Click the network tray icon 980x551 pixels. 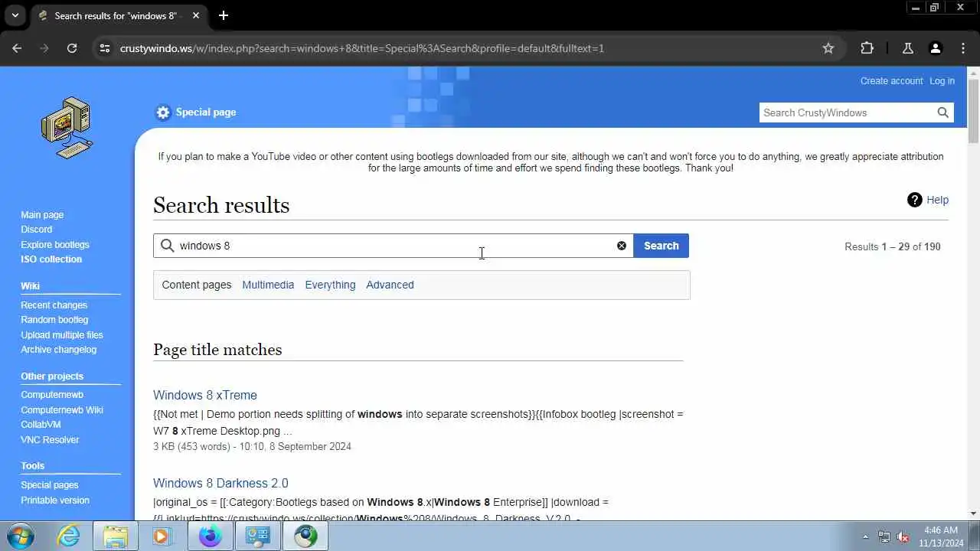click(884, 537)
